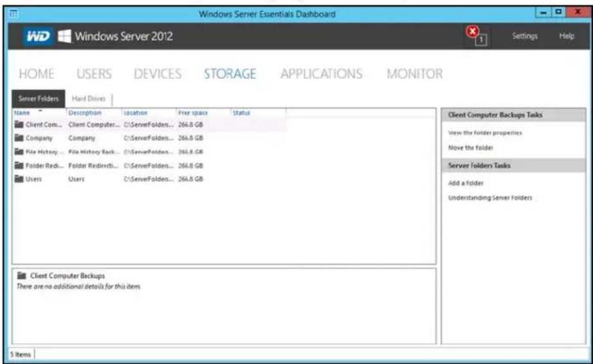Select the Server Folders tab
This screenshot has height=364, width=593.
point(38,99)
